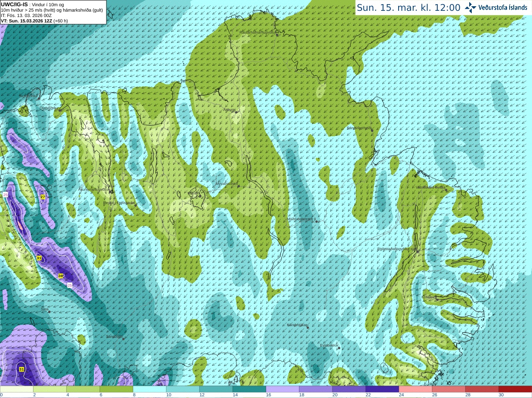Click yellow gust label 31 near label 30

coord(39,258)
